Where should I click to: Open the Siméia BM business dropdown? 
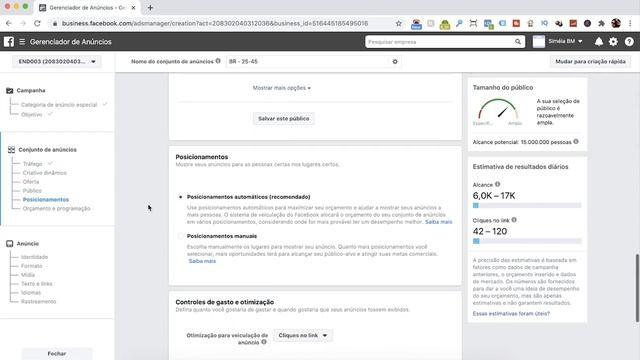tap(565, 42)
